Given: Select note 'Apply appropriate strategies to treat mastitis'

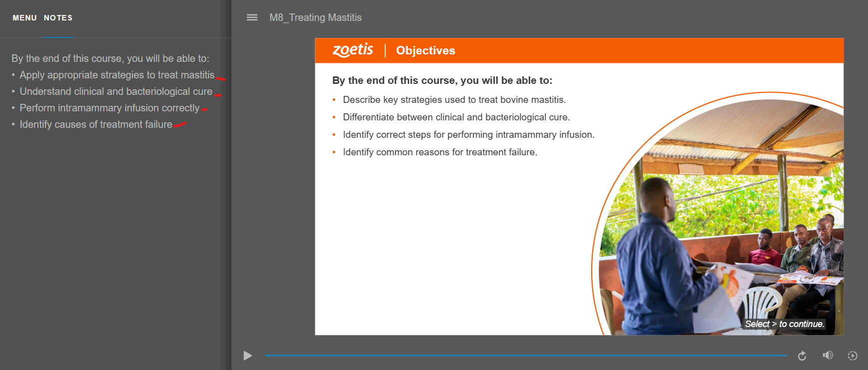Looking at the screenshot, I should [x=117, y=75].
